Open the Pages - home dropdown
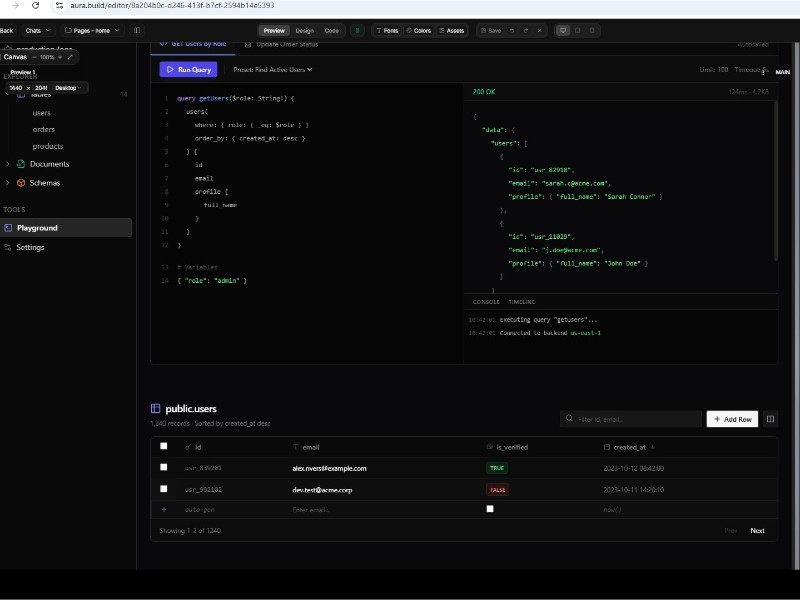The width and height of the screenshot is (800, 600). (93, 31)
